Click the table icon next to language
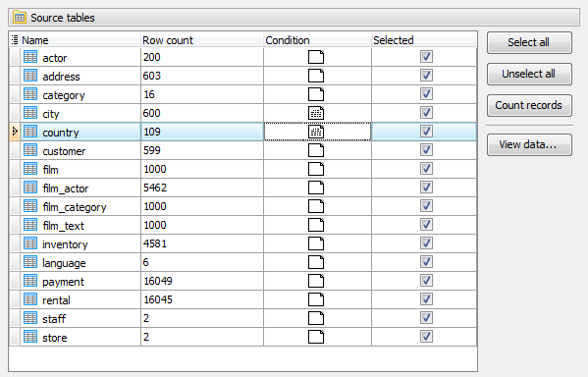This screenshot has width=588, height=377. point(30,262)
